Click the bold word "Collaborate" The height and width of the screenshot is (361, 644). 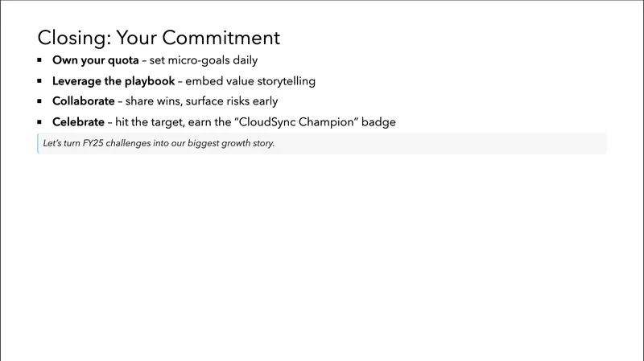point(83,101)
